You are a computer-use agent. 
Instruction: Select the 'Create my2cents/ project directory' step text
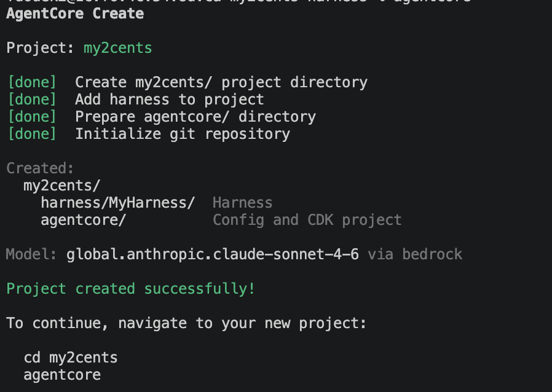(221, 82)
